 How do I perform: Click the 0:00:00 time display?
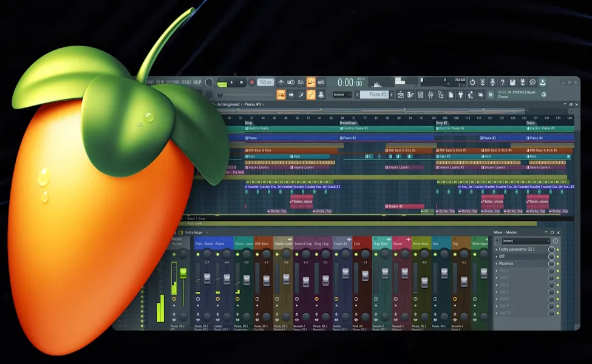350,83
